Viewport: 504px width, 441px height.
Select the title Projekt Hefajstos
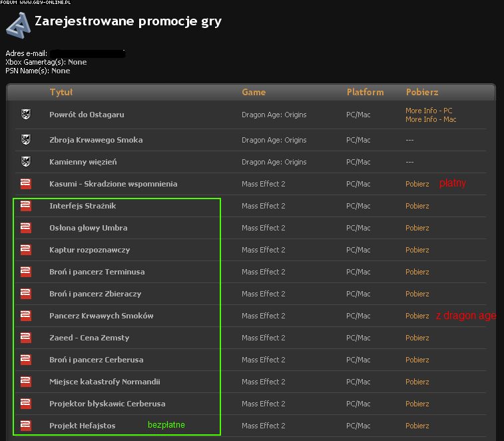click(83, 426)
